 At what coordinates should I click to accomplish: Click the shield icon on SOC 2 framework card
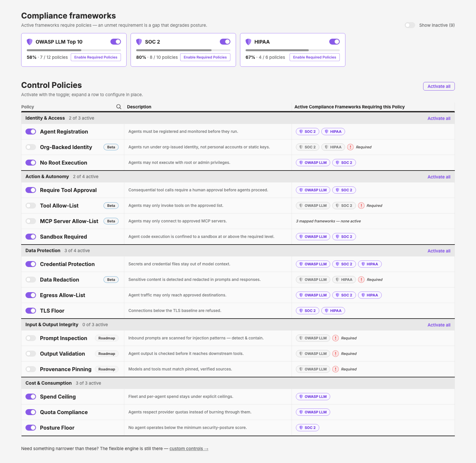139,42
